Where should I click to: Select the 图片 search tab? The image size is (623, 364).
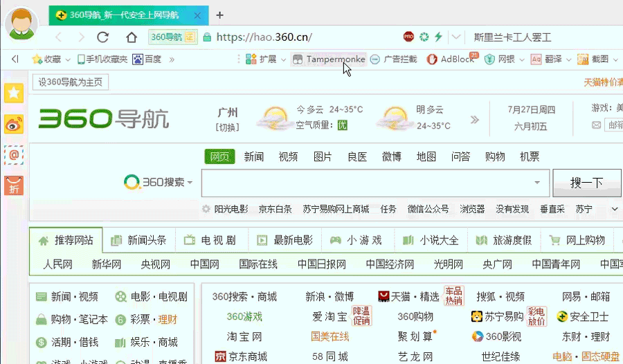[323, 156]
